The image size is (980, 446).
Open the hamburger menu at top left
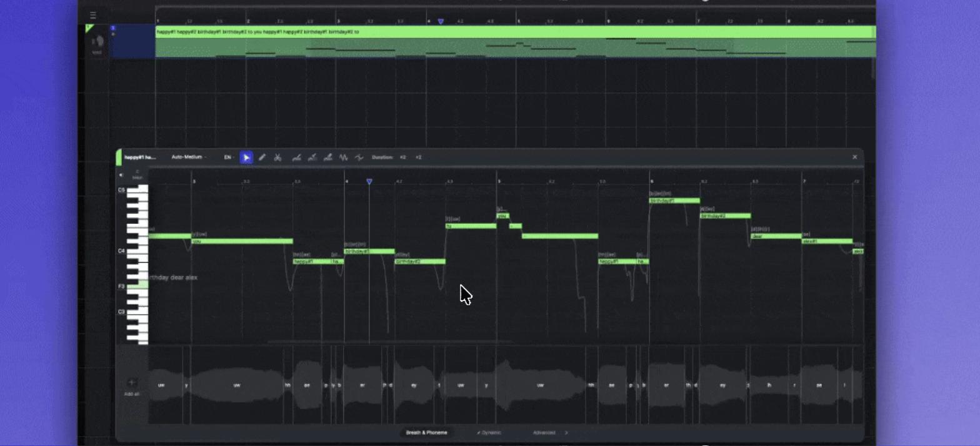pyautogui.click(x=93, y=15)
